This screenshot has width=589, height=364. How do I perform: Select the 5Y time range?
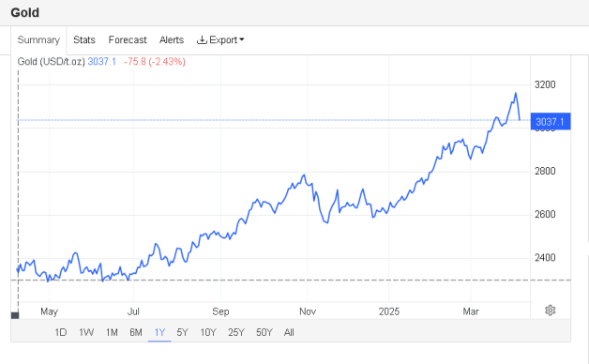point(183,332)
